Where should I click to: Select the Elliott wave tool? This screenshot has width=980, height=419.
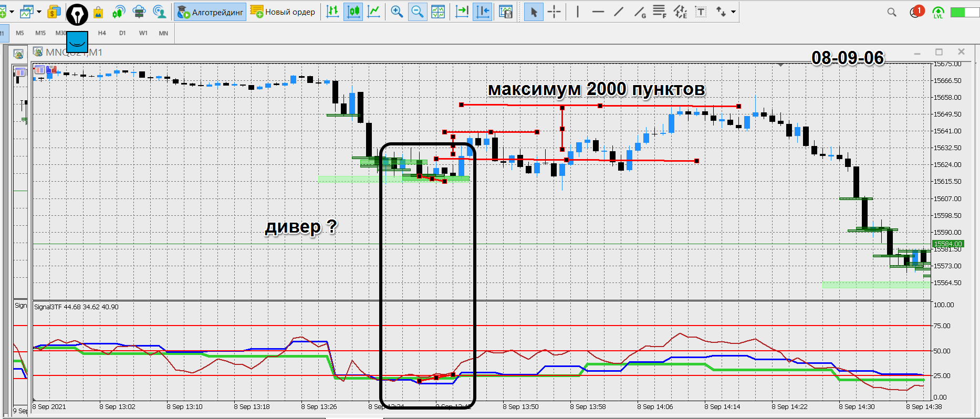(680, 12)
